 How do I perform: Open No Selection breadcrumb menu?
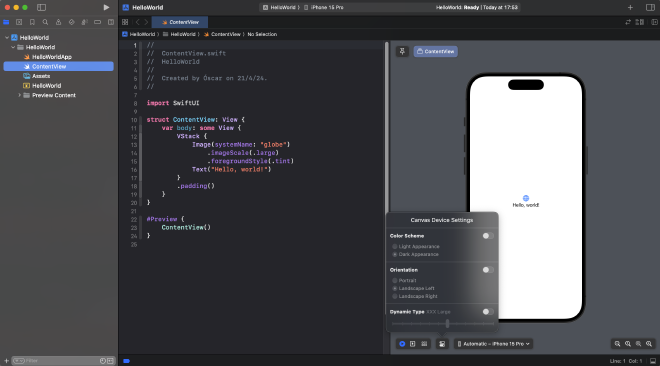coord(262,34)
